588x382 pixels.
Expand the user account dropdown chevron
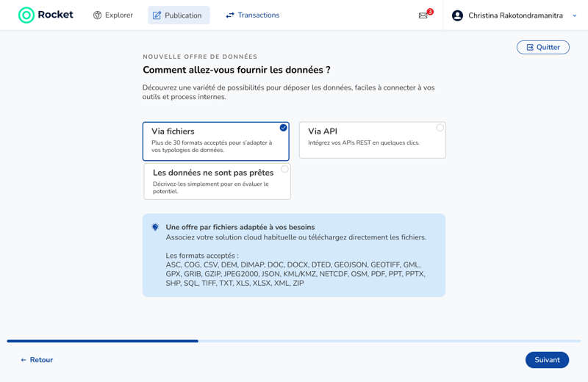tap(575, 15)
